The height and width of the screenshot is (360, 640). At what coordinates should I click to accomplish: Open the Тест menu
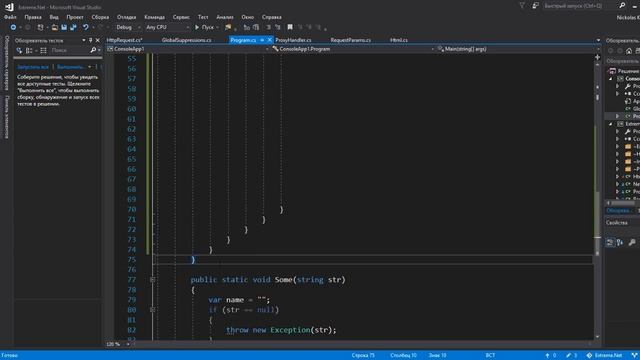pos(203,17)
